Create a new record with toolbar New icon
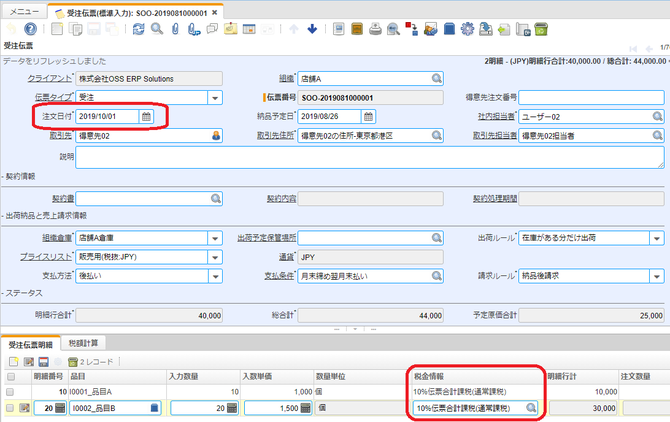Screen dimensions: 670x422 [x=57, y=29]
